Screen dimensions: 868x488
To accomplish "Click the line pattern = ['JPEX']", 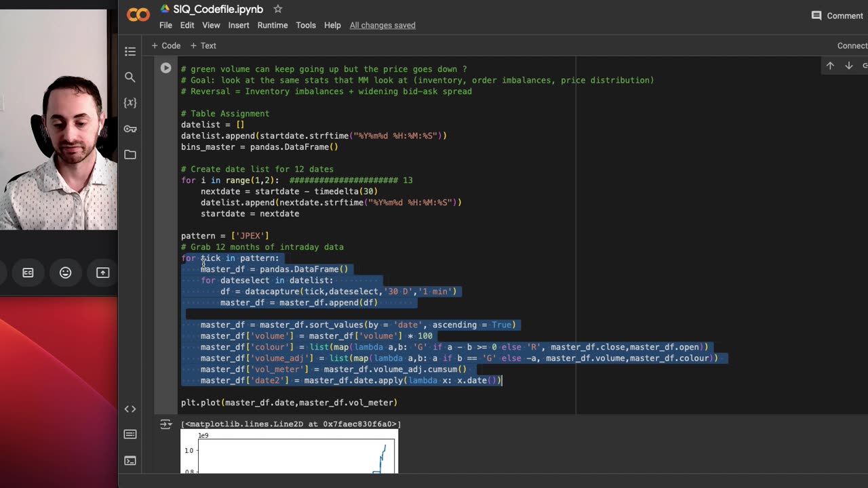I will tap(225, 236).
